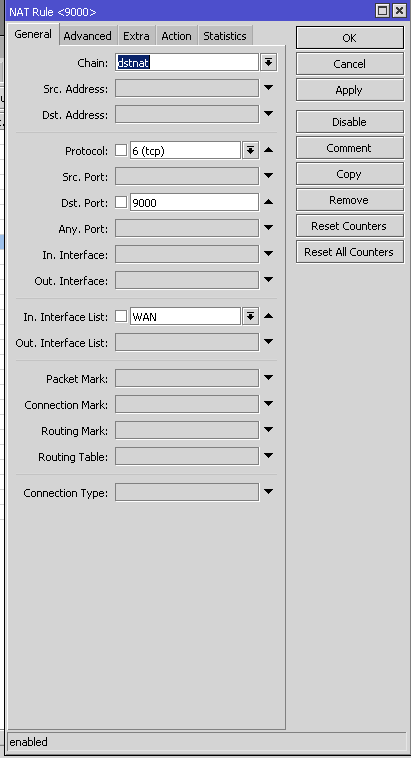
Task: Open the Protocol dropdown list
Action: (x=250, y=150)
